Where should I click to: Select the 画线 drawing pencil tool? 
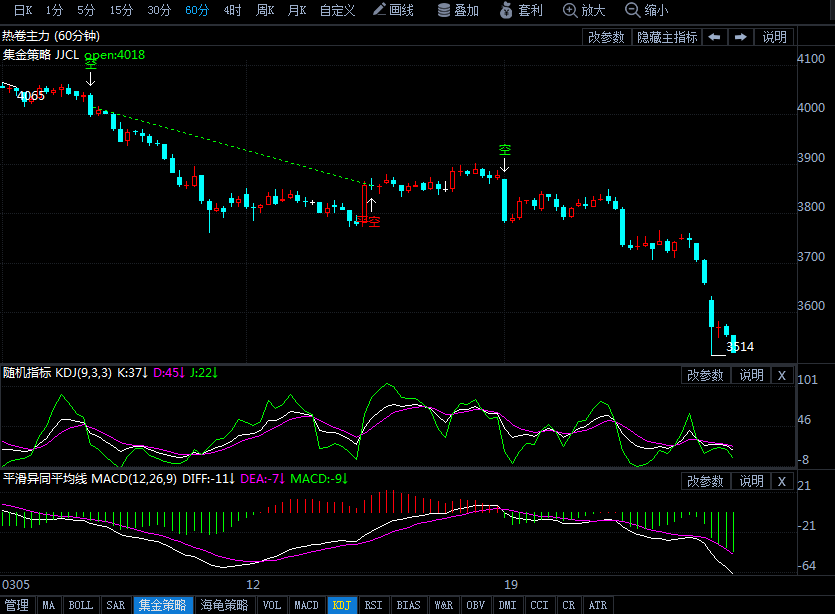[392, 10]
